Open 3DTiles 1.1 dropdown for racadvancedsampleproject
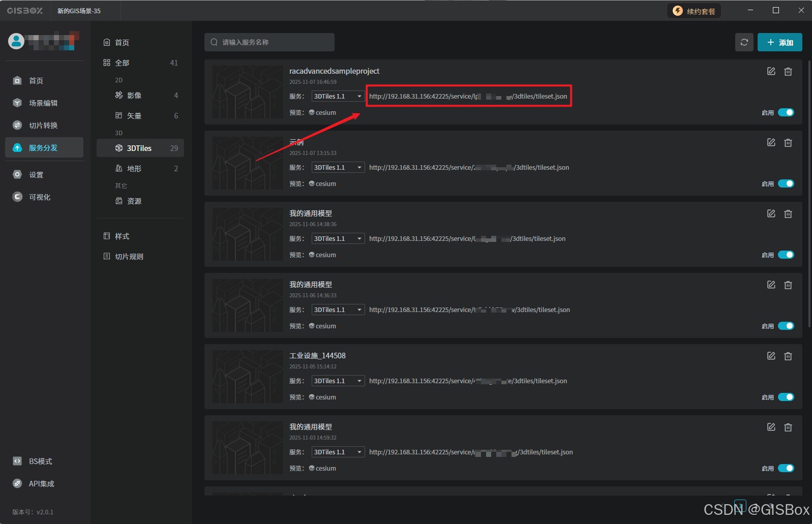The image size is (812, 524). (x=338, y=96)
